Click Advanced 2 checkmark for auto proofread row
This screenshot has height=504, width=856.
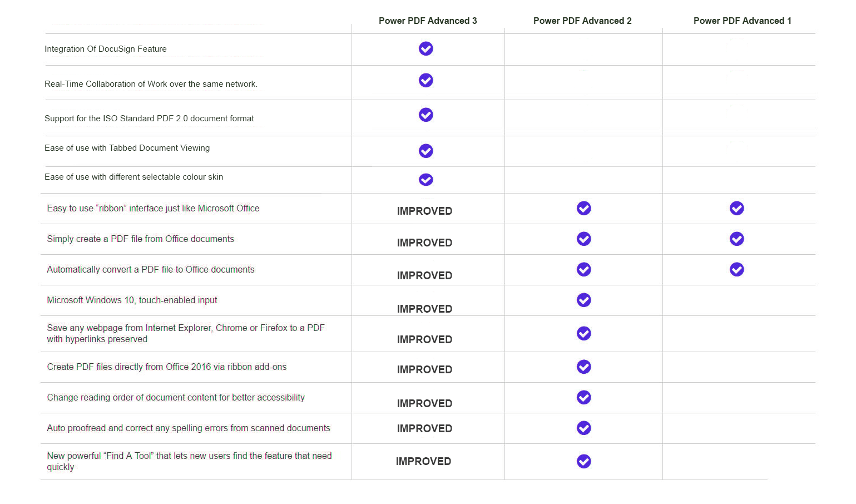584,428
